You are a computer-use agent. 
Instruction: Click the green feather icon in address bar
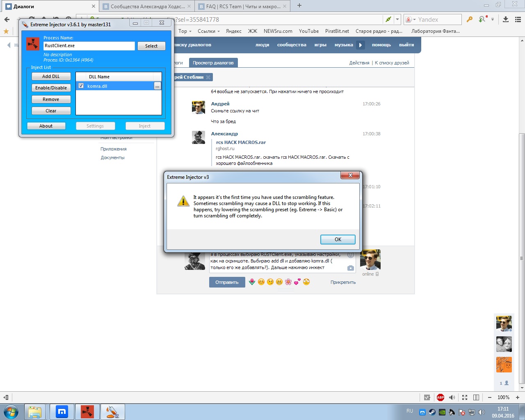388,20
